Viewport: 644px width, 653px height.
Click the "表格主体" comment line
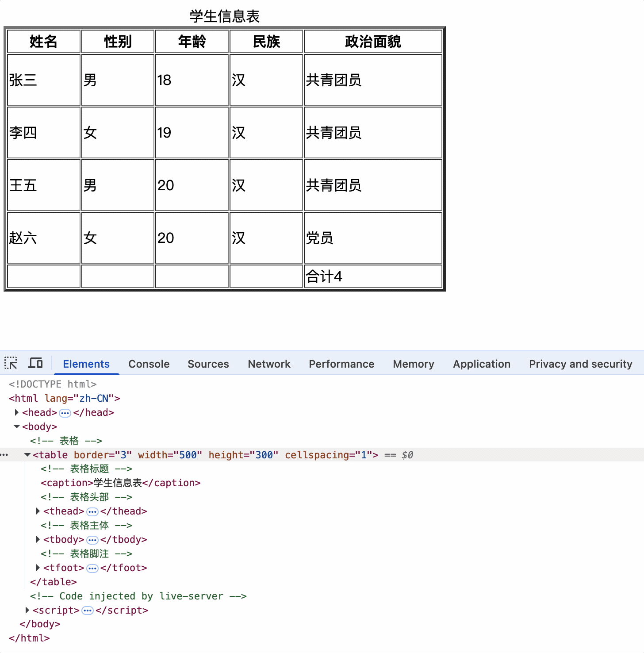tap(86, 525)
